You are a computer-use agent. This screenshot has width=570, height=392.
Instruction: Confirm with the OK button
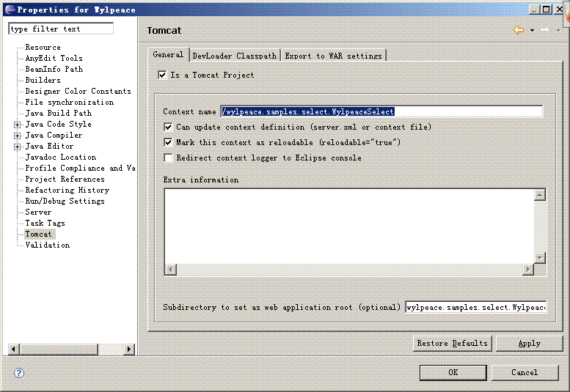[453, 372]
